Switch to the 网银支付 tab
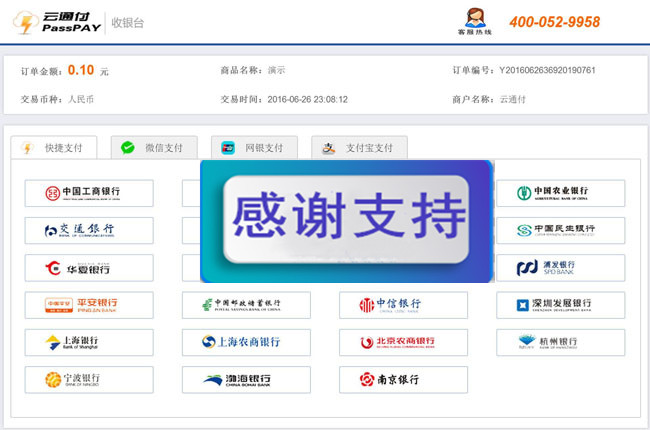This screenshot has width=650, height=430. [x=254, y=148]
